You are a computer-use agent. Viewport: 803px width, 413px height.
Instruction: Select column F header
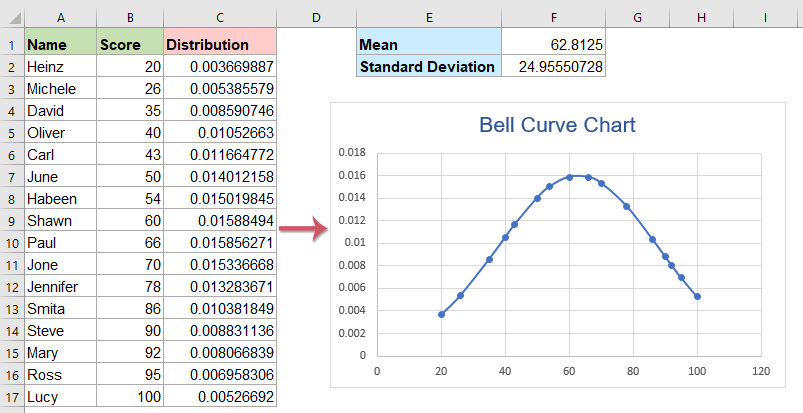[554, 16]
